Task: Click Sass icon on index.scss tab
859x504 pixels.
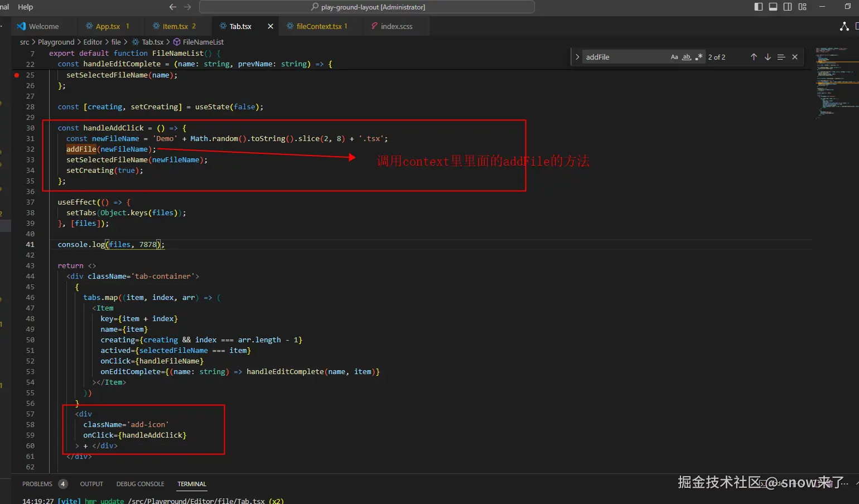Action: click(x=374, y=26)
